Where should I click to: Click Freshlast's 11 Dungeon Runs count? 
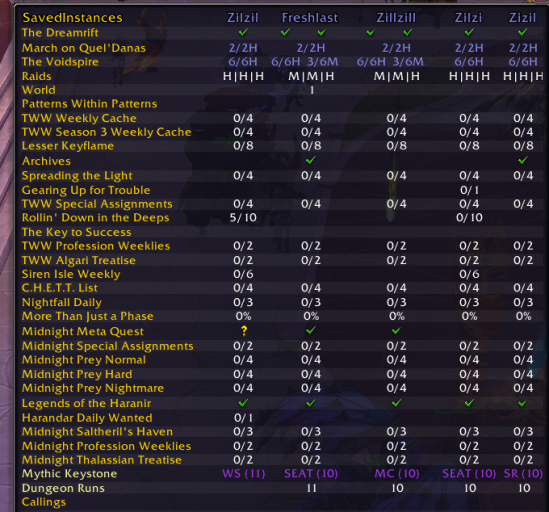pos(311,488)
